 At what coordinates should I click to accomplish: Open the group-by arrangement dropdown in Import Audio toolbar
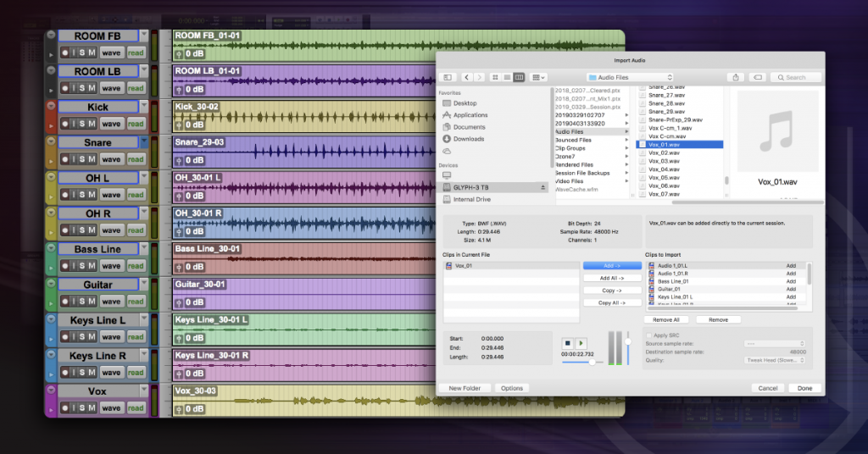[x=538, y=77]
